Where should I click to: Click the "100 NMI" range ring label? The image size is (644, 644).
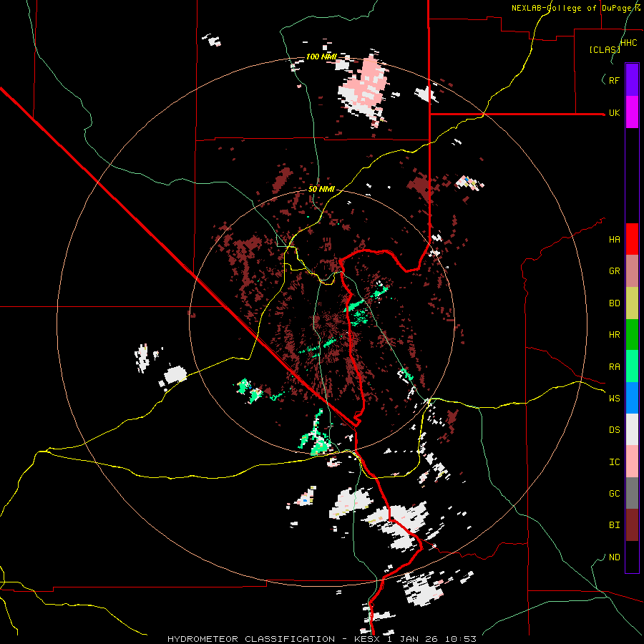click(x=321, y=57)
